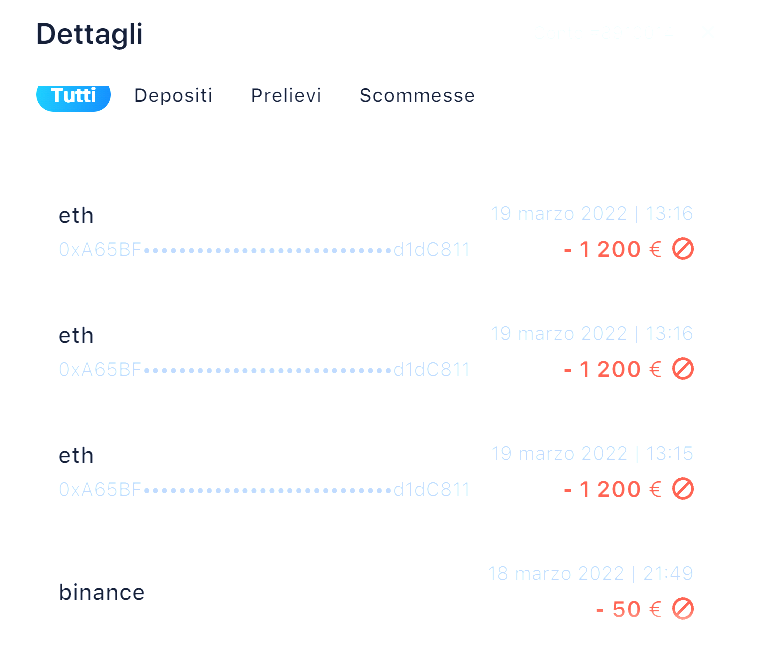
Task: Select the Tutti filter tab
Action: [x=73, y=96]
